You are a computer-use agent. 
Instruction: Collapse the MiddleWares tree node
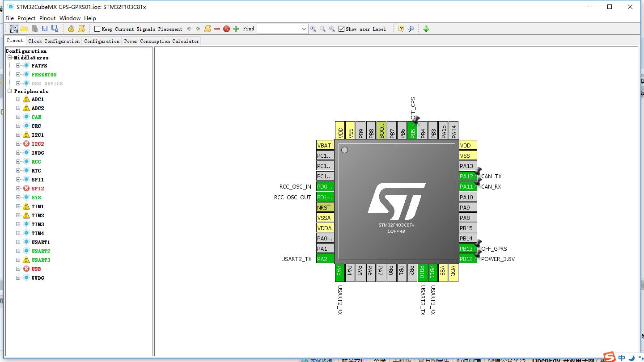click(x=10, y=58)
